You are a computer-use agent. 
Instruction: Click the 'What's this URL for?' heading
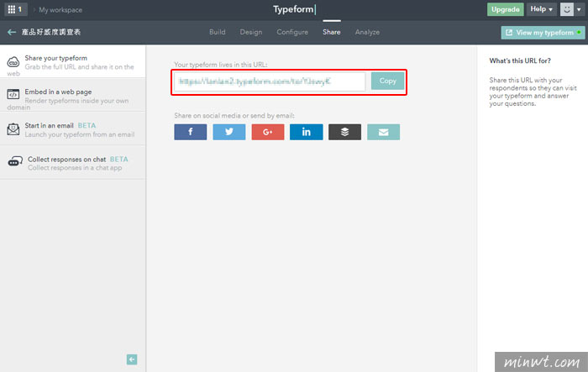coord(520,60)
